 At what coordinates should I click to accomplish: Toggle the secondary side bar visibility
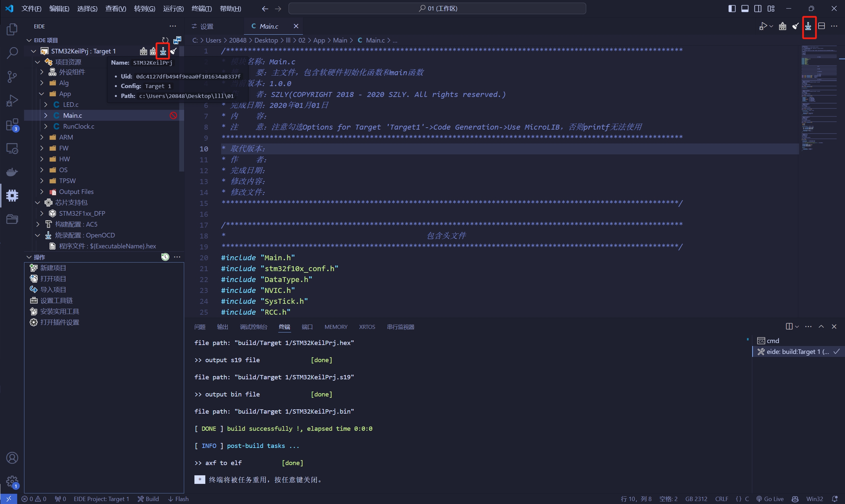pos(758,9)
